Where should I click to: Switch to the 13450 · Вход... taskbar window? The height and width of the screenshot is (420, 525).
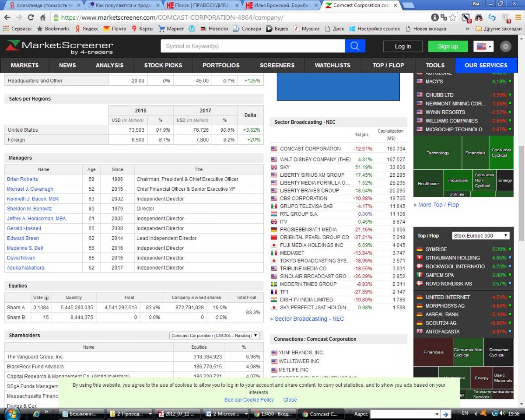(274, 414)
